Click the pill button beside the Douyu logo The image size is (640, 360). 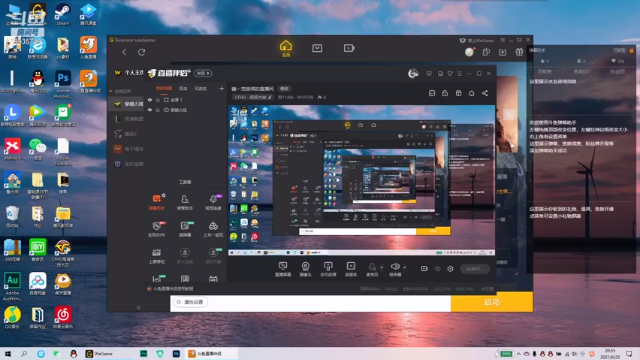pyautogui.click(x=203, y=73)
